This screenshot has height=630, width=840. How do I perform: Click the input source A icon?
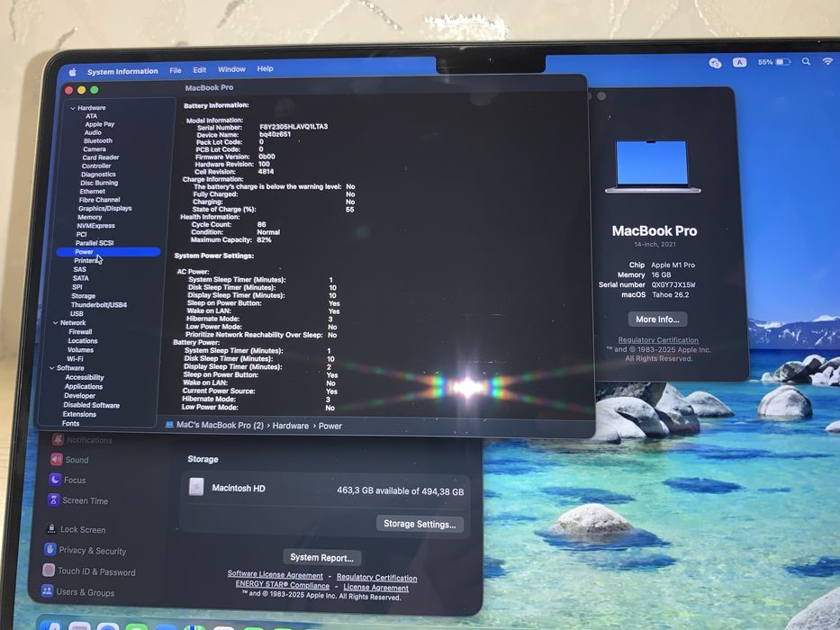(740, 63)
